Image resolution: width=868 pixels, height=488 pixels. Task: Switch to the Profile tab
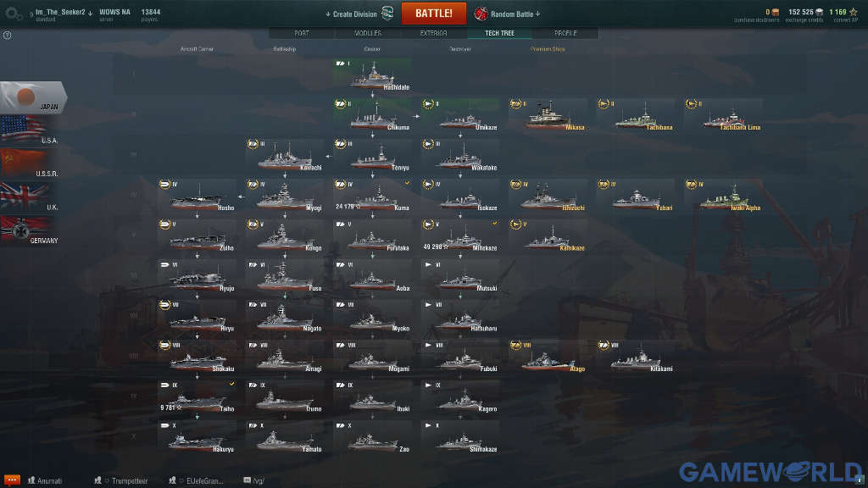[x=565, y=33]
